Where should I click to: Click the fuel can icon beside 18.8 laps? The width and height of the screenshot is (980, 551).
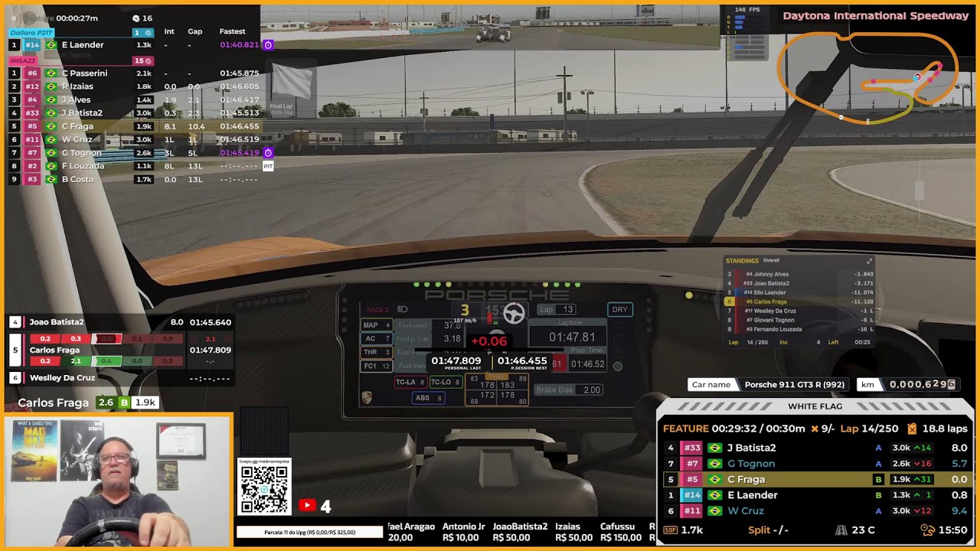pos(912,429)
